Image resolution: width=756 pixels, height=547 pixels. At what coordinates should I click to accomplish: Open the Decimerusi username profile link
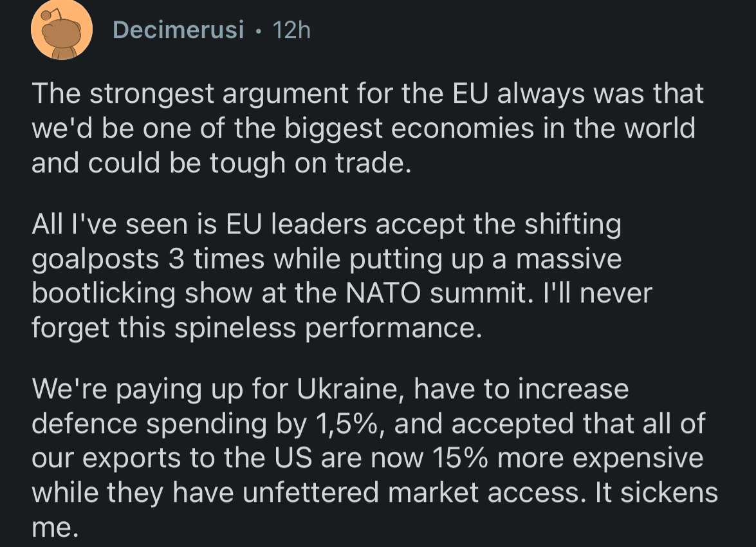pos(178,30)
